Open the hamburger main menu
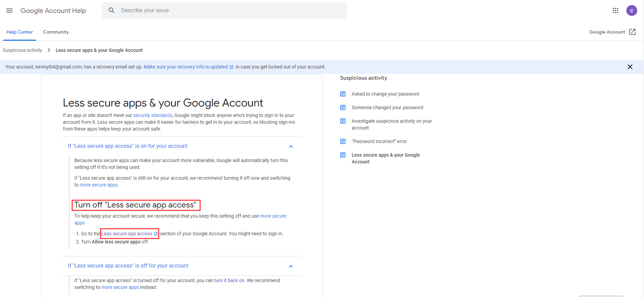The height and width of the screenshot is (297, 644). [x=10, y=11]
